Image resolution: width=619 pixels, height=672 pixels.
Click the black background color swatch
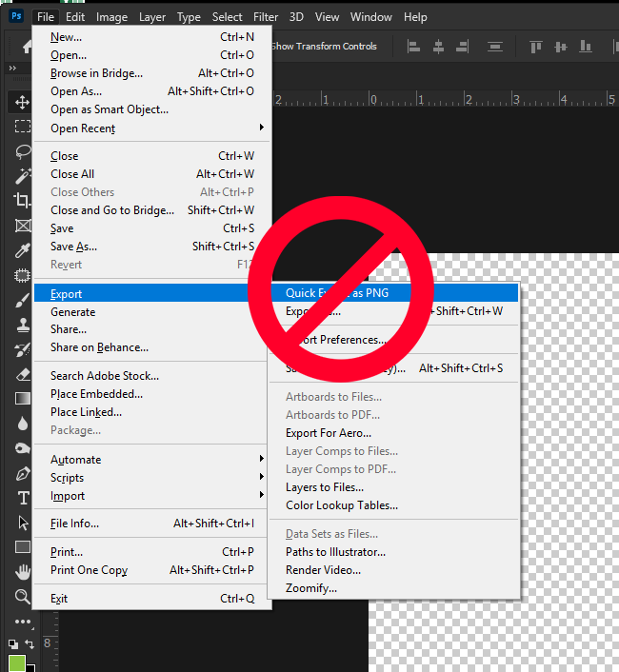[x=30, y=667]
